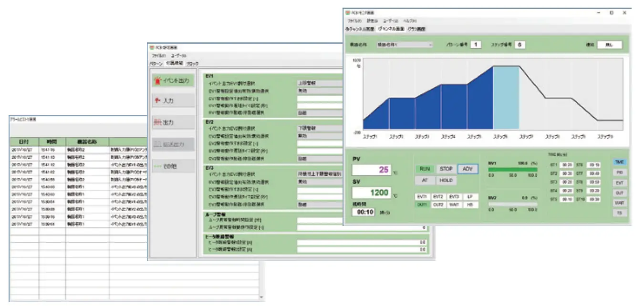The image size is (644, 306).
Task: Toggle the EVT3 status indicator
Action: 455,196
